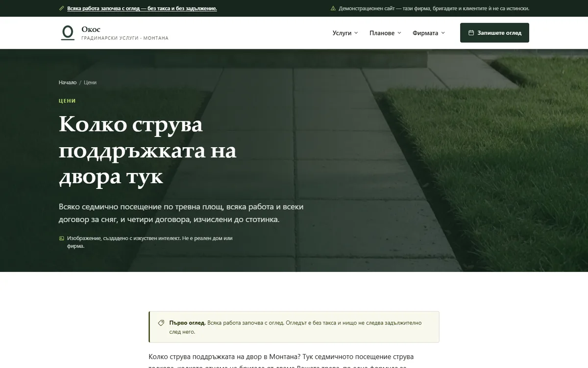The width and height of the screenshot is (588, 368).
Task: Click the Запишете оглед button
Action: click(494, 33)
